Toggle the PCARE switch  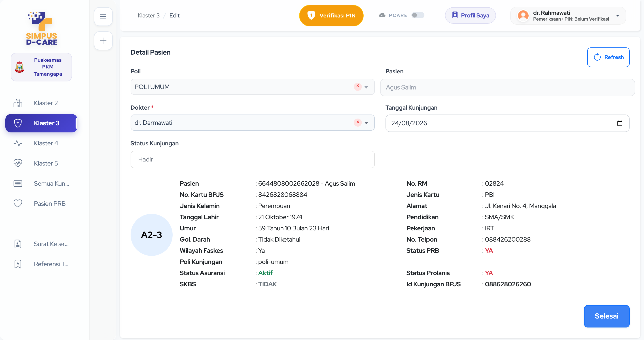(x=418, y=15)
